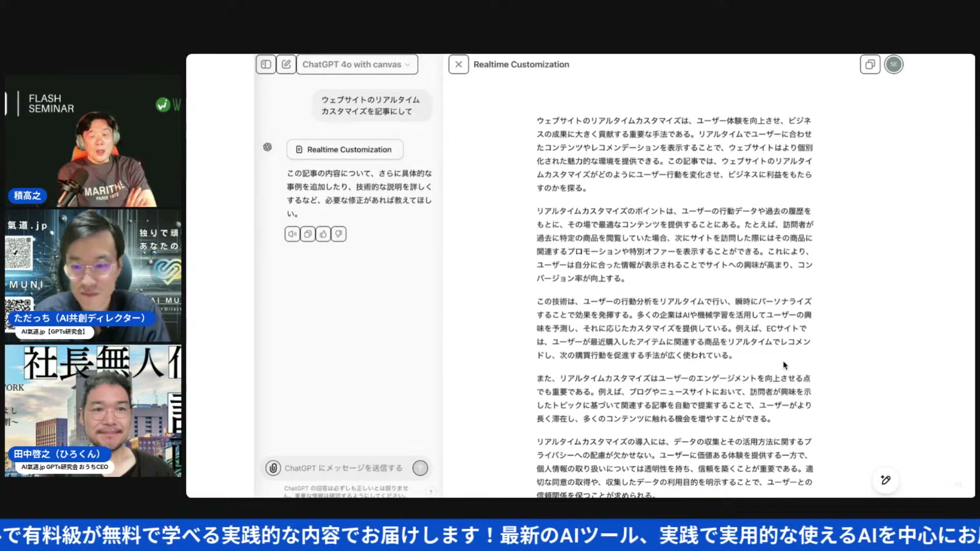Open the canvas editing tools pencil button

click(886, 480)
